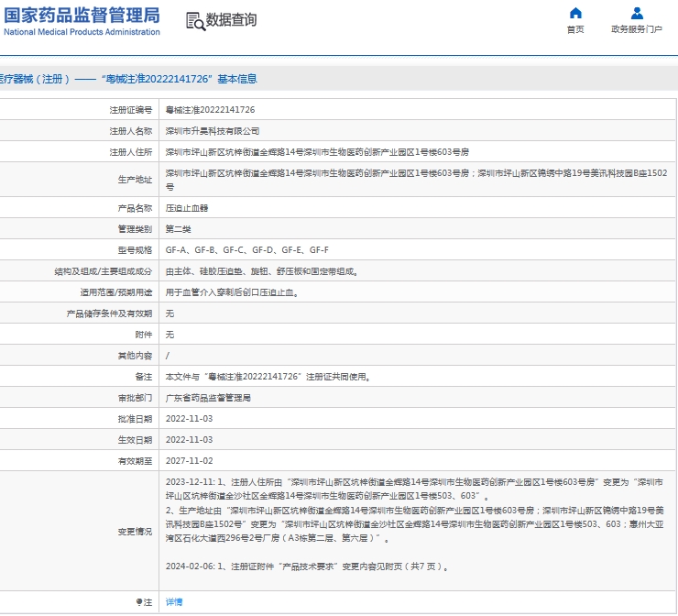Screen dimensions: 678x616
Task: Click the 管理类别 row label
Action: click(135, 229)
